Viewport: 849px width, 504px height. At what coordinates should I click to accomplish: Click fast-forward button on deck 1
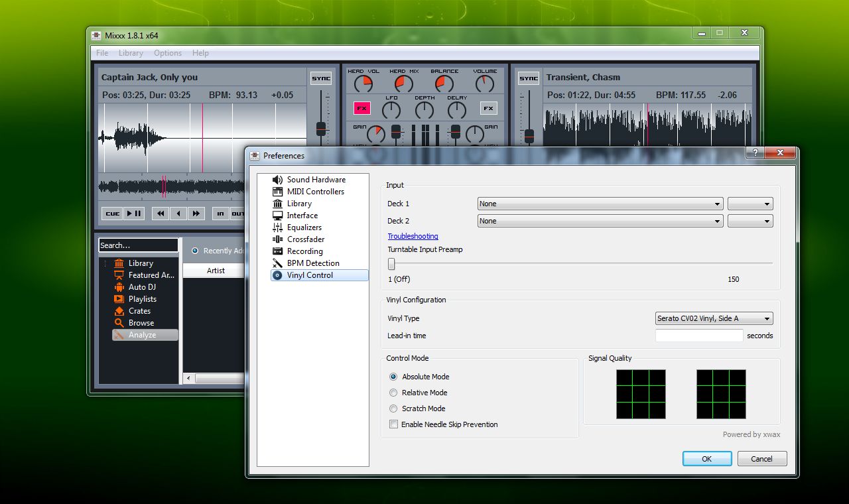[x=196, y=214]
